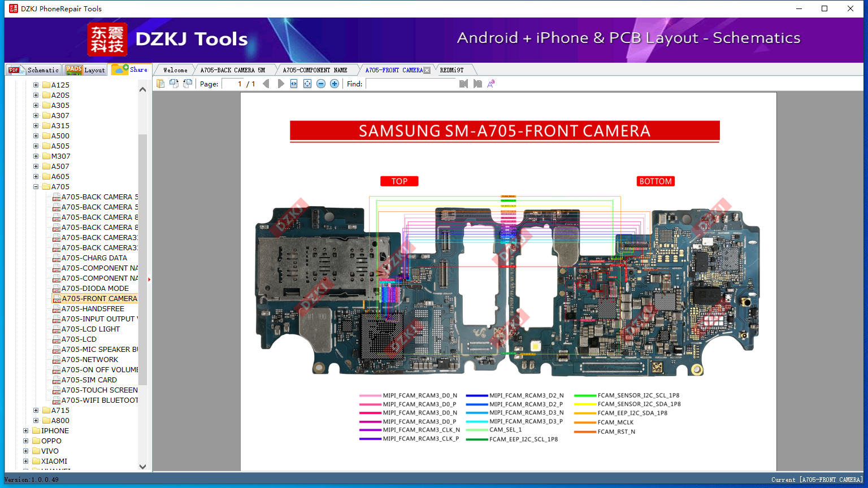
Task: Click the DZKJ app icon in title bar
Action: pyautogui.click(x=13, y=8)
